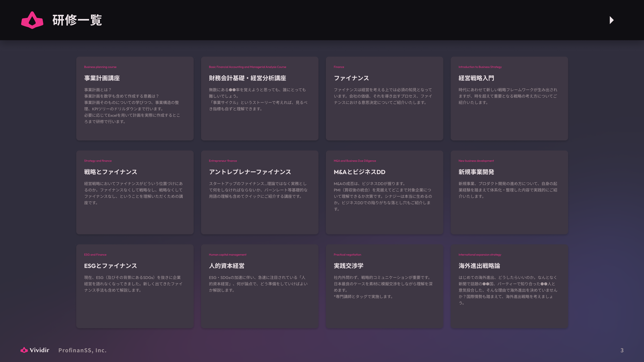Select the 事業計画講座 course card
This screenshot has width=644, height=362.
click(135, 98)
